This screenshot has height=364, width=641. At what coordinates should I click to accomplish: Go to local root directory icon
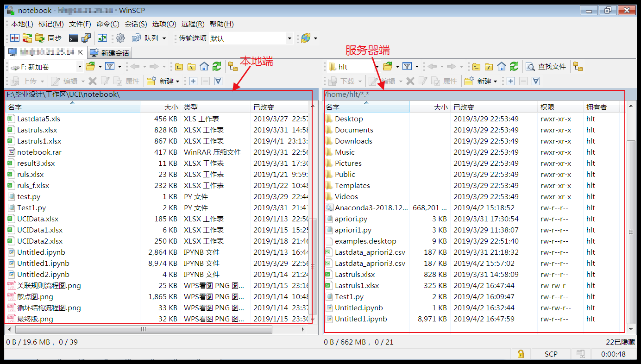click(x=191, y=67)
